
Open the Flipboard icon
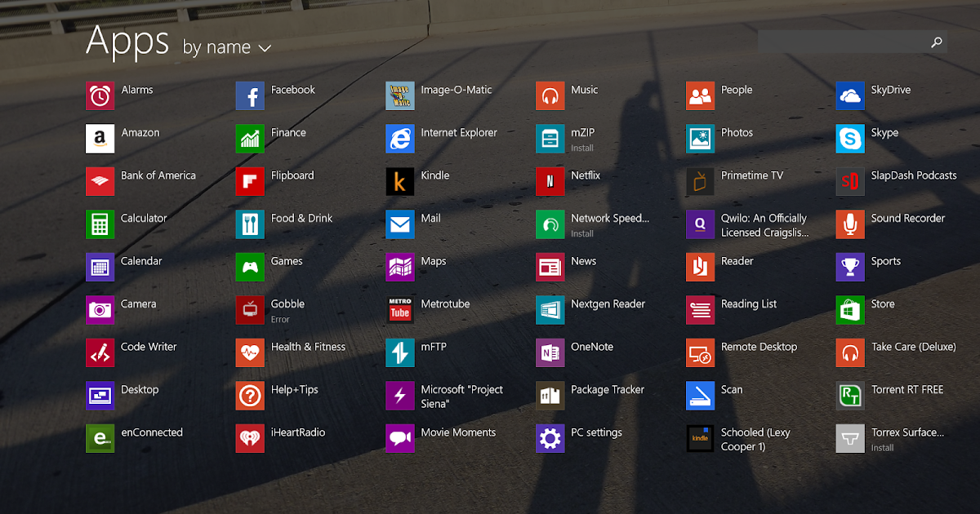click(250, 181)
